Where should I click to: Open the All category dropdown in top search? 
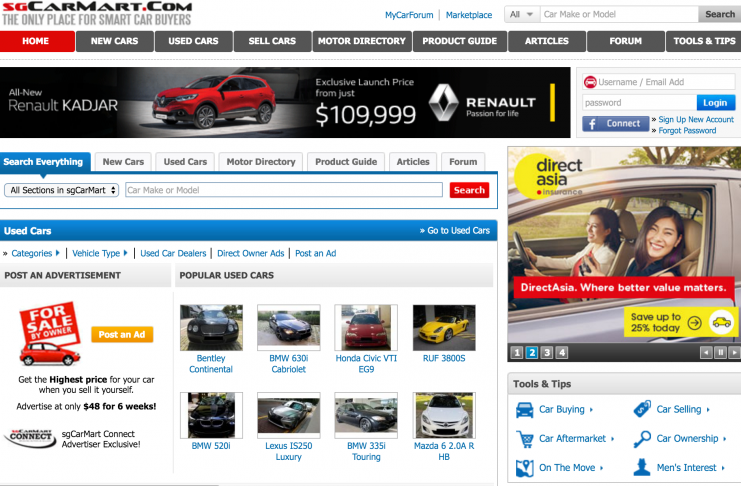click(x=522, y=15)
